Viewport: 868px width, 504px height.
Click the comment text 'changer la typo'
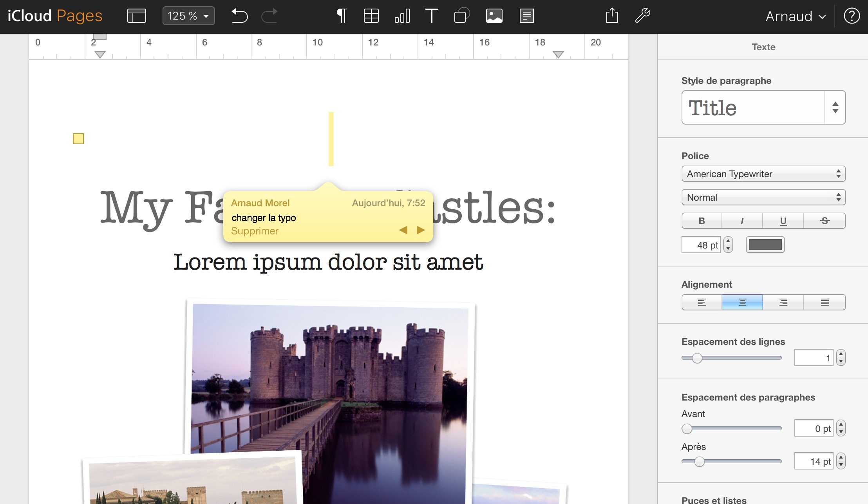point(264,218)
